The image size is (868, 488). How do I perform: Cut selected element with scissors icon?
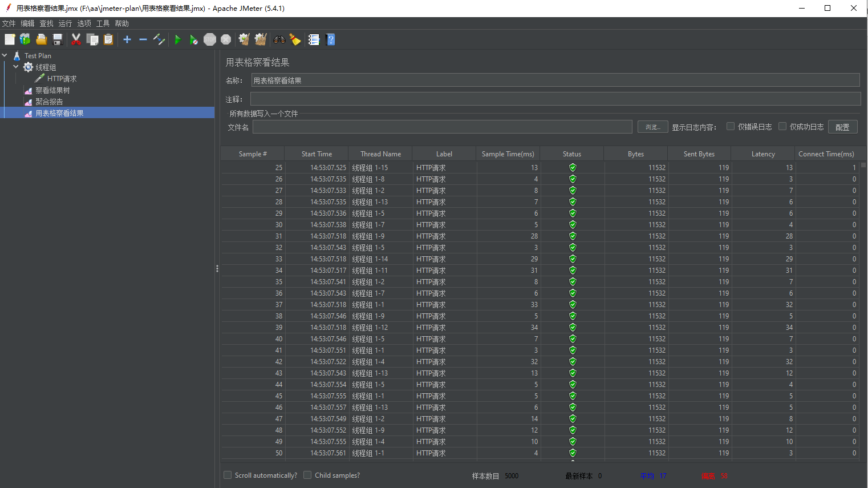pos(76,39)
